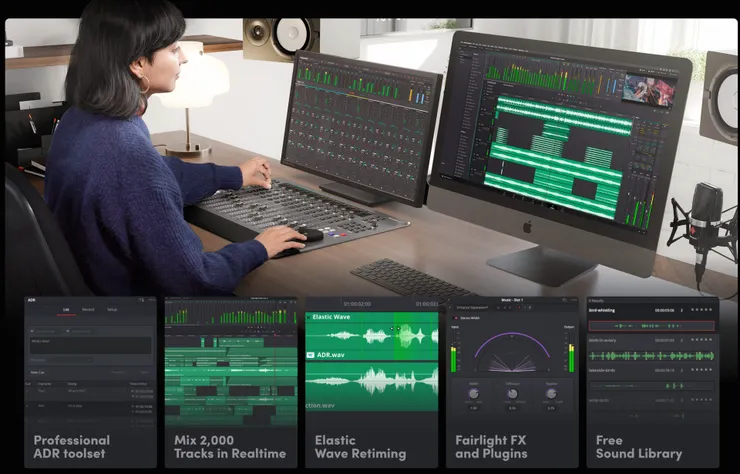The height and width of the screenshot is (474, 740).
Task: Click the video preview thumbnail on the iMac screen
Action: point(649,89)
